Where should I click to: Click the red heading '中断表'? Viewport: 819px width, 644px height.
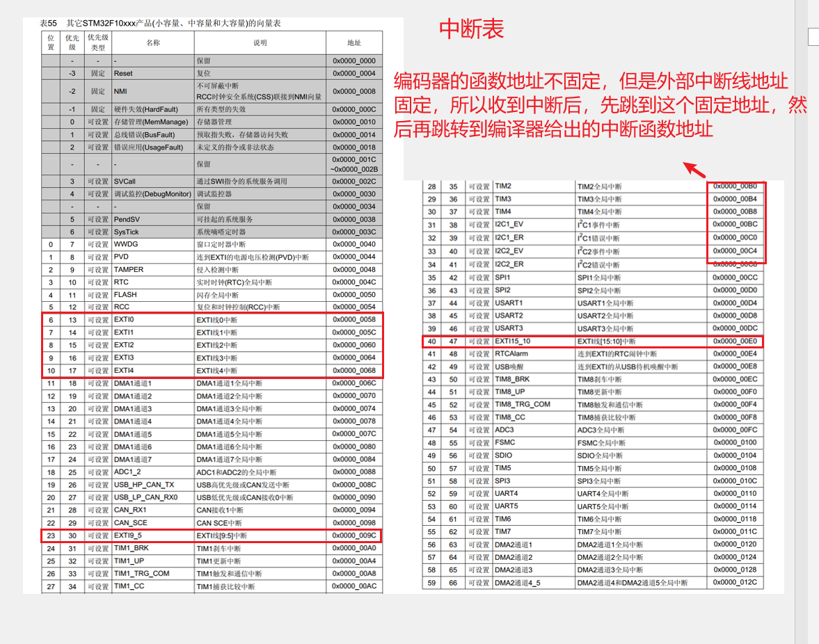[471, 29]
